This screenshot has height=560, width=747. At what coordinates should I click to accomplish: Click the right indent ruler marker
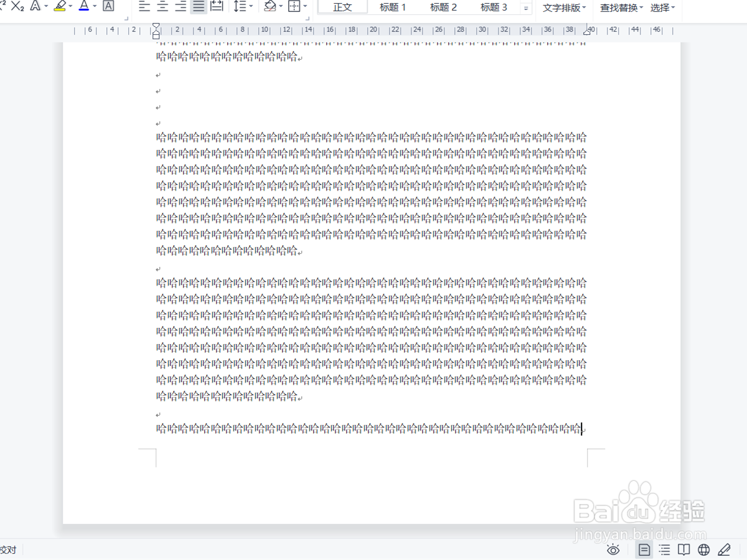[587, 30]
